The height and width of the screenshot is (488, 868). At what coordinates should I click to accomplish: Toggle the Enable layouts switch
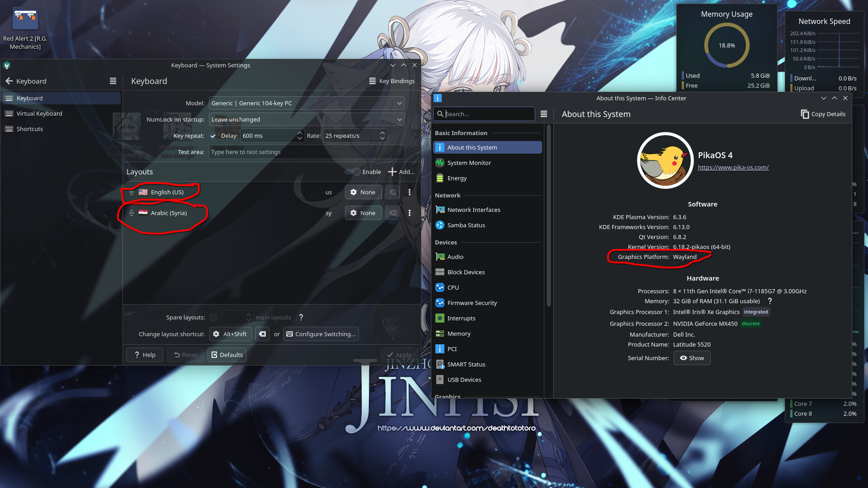(353, 172)
